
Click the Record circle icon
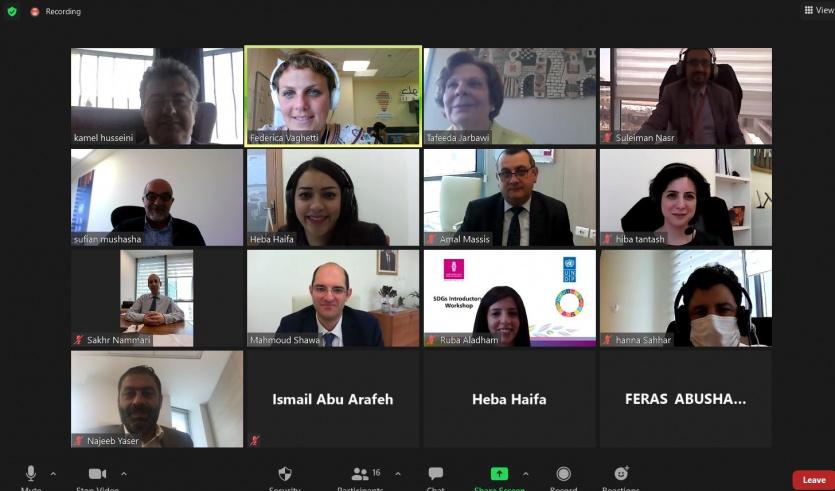pyautogui.click(x=563, y=473)
